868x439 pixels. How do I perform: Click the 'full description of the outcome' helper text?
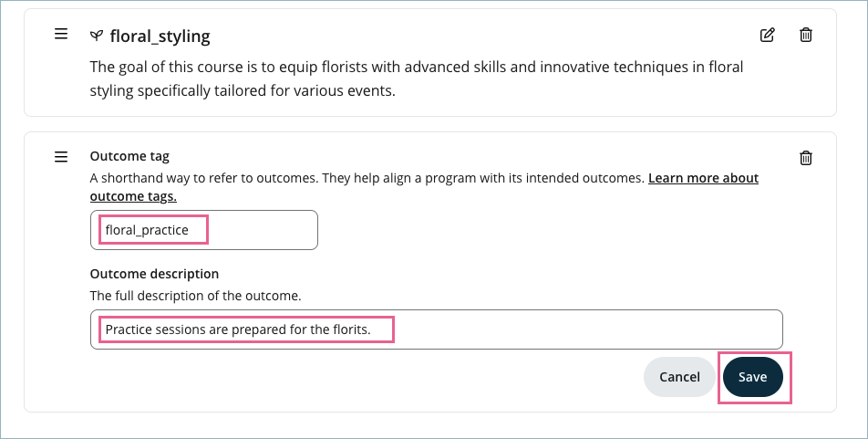pyautogui.click(x=195, y=296)
